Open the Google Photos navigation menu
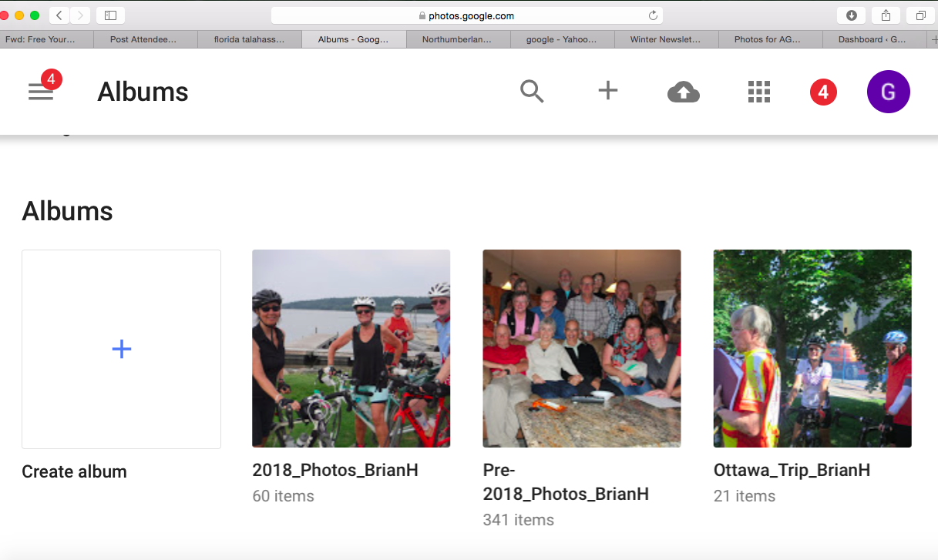 pos(40,92)
